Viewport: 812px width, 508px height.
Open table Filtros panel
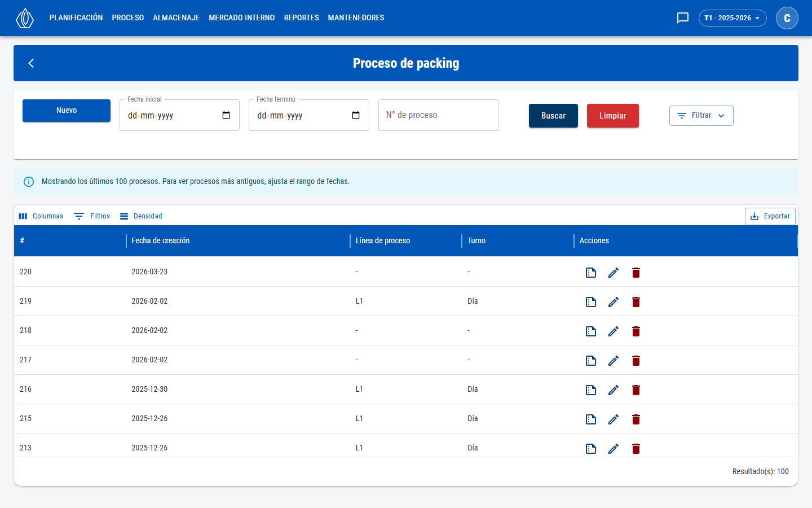click(92, 216)
